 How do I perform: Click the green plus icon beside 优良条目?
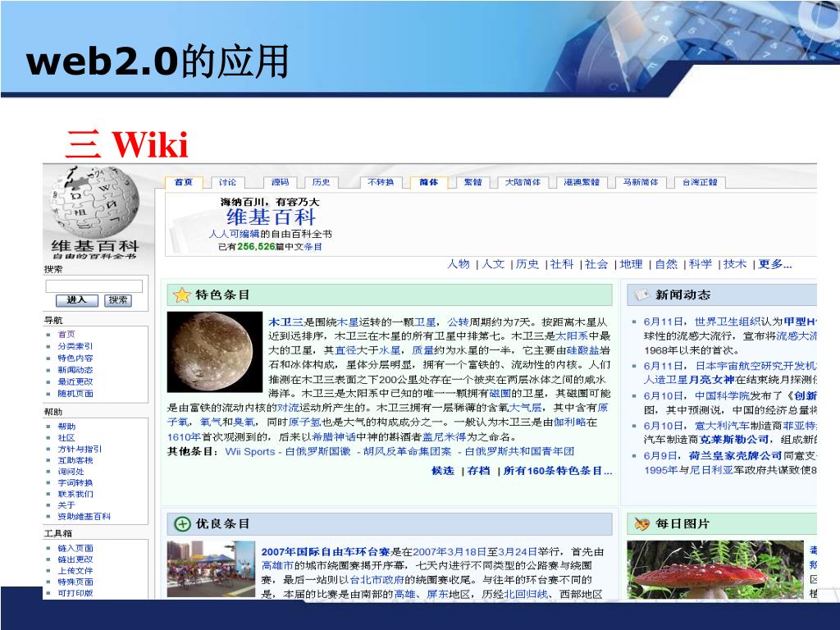pyautogui.click(x=183, y=524)
